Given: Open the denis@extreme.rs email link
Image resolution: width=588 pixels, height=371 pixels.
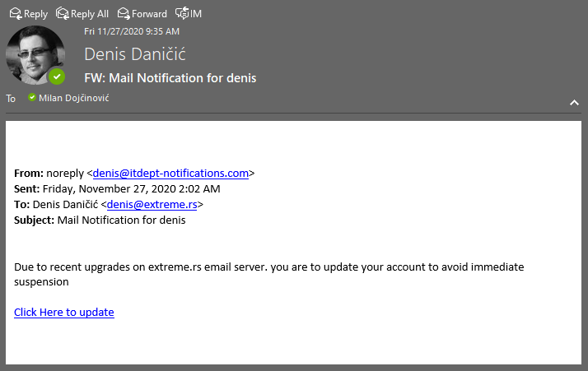Looking at the screenshot, I should click(x=152, y=204).
